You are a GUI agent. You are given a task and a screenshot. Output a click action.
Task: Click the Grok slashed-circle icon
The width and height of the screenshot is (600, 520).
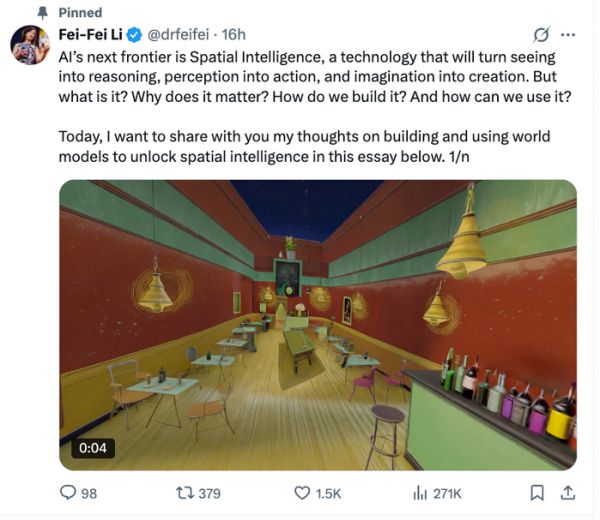pyautogui.click(x=541, y=36)
